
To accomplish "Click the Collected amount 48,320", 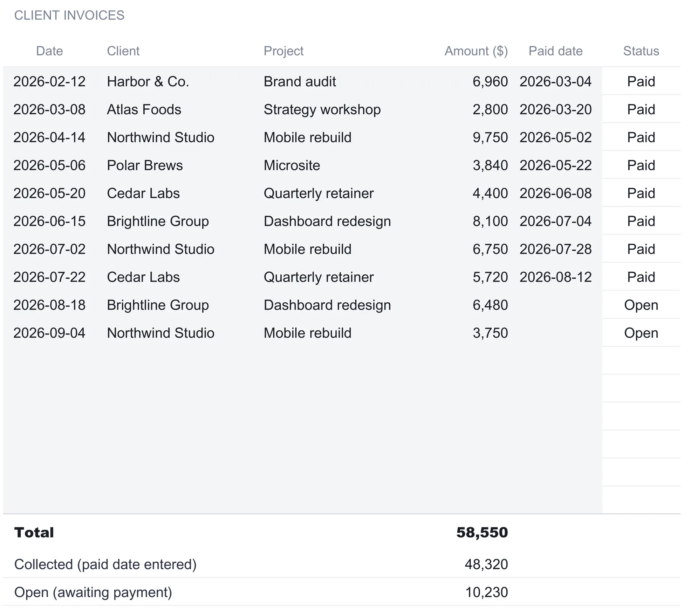I will click(486, 564).
